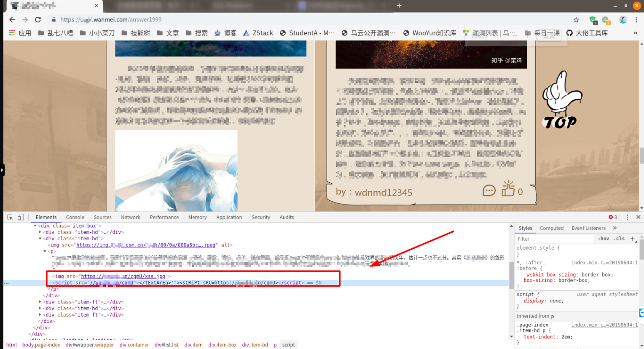The width and height of the screenshot is (644, 349).
Task: Select div.item-box breadcrumb
Action: tap(223, 345)
